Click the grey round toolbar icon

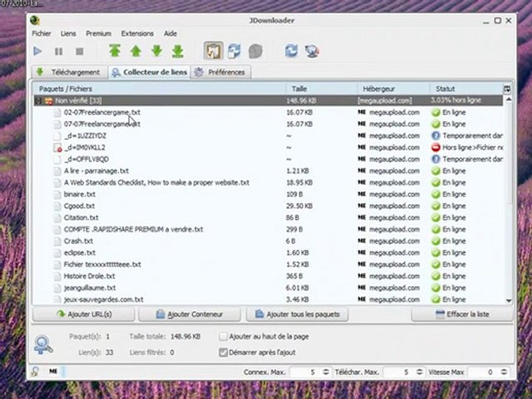coord(255,51)
